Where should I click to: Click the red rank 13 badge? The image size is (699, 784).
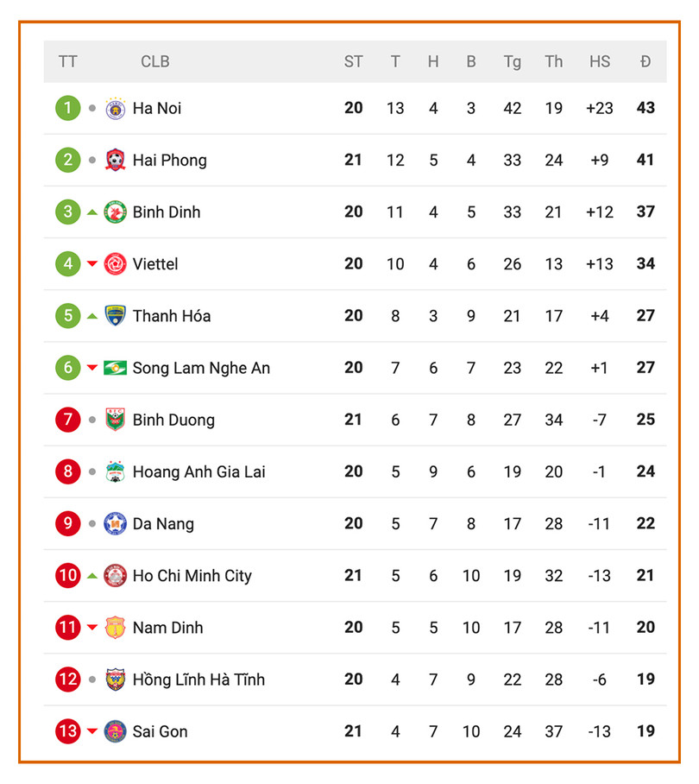[68, 731]
